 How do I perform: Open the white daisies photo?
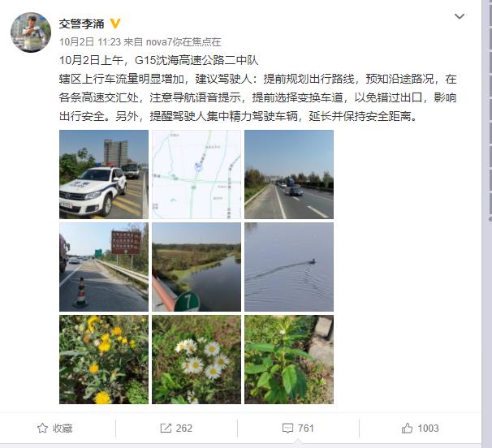[x=196, y=360]
